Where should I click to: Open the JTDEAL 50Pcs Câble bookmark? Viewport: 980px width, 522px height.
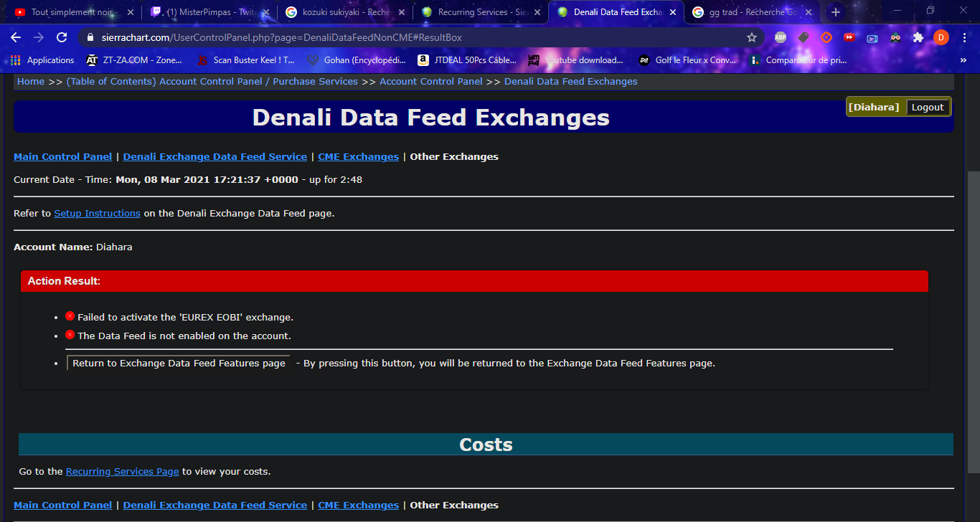[467, 60]
